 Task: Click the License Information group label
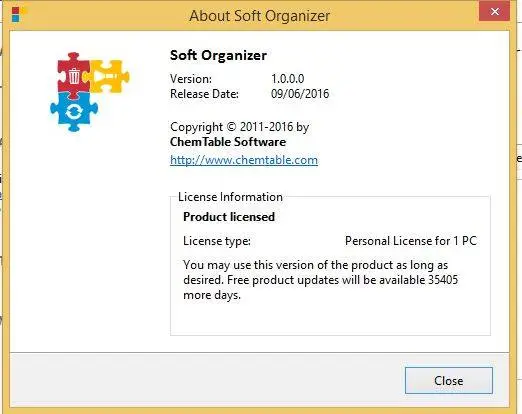click(230, 197)
